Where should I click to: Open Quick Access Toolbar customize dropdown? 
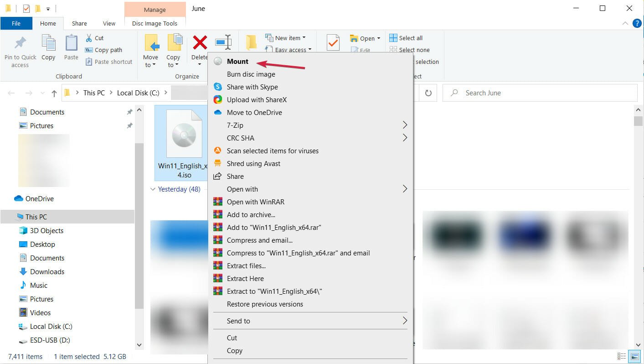(x=48, y=9)
